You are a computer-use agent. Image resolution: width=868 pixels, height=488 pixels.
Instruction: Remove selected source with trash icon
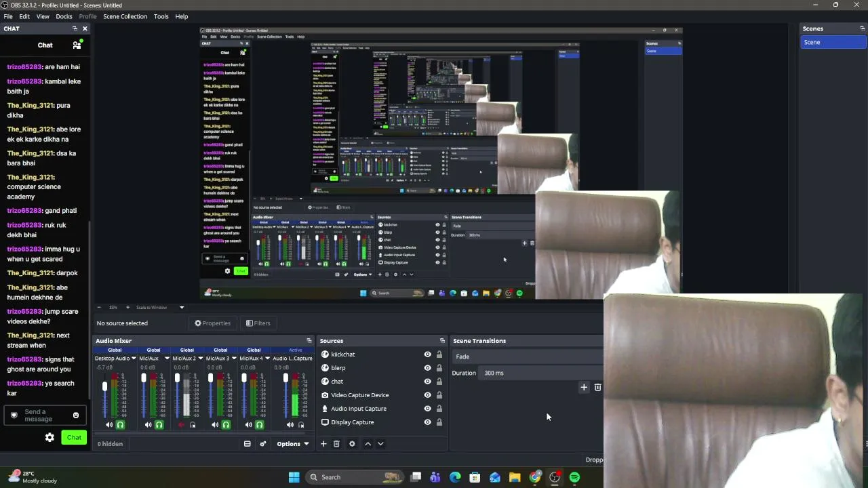pyautogui.click(x=336, y=444)
